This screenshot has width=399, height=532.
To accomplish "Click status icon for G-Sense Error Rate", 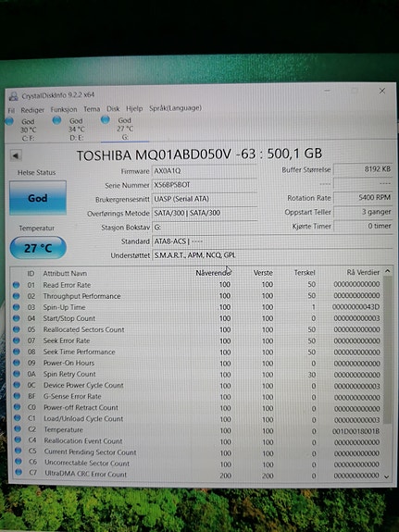I will click(x=17, y=396).
